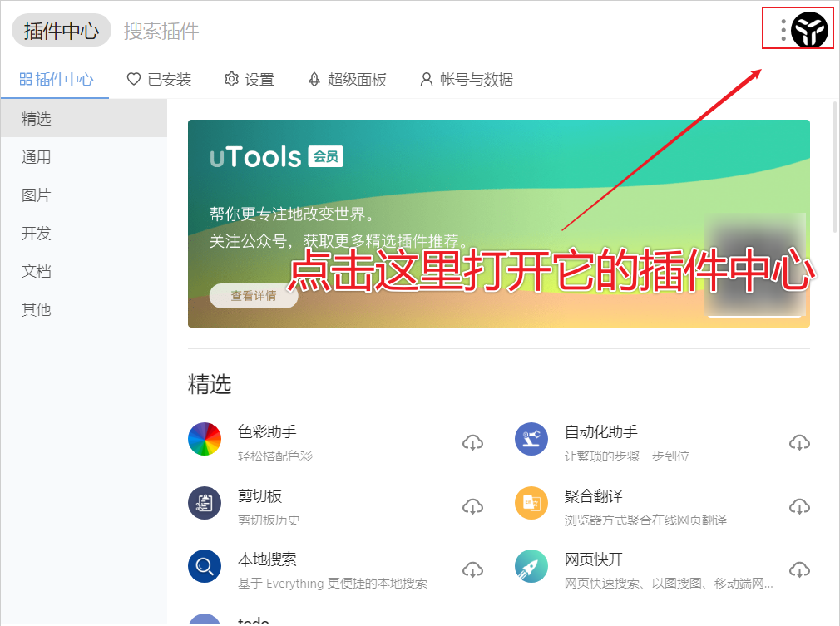The width and height of the screenshot is (840, 626).
Task: Click the 网页快开 rocket icon
Action: [x=531, y=566]
